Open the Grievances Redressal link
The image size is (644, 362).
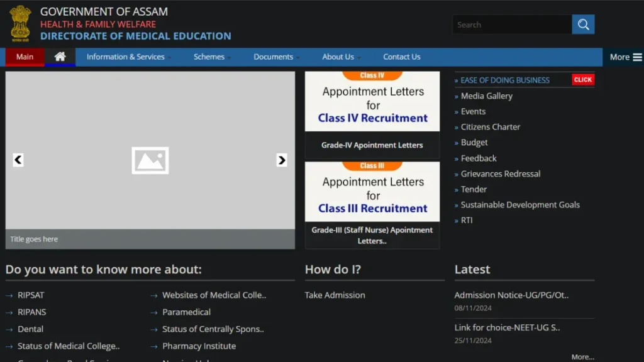pos(500,173)
